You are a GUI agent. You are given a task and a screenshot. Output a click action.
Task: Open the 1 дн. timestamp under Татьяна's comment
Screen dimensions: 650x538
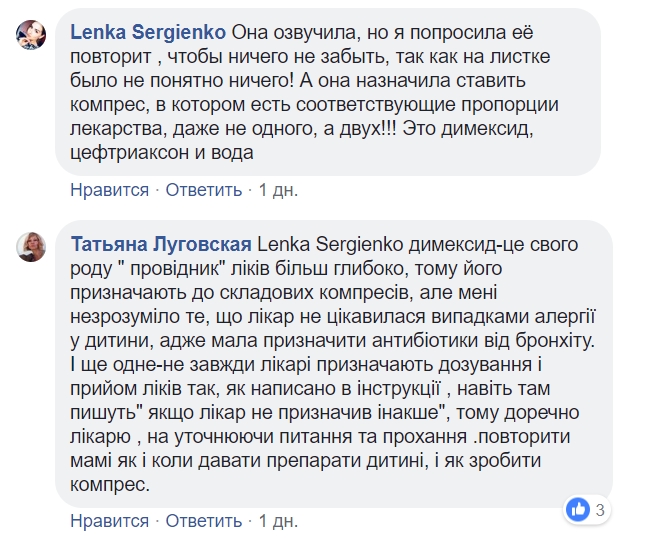pyautogui.click(x=278, y=521)
